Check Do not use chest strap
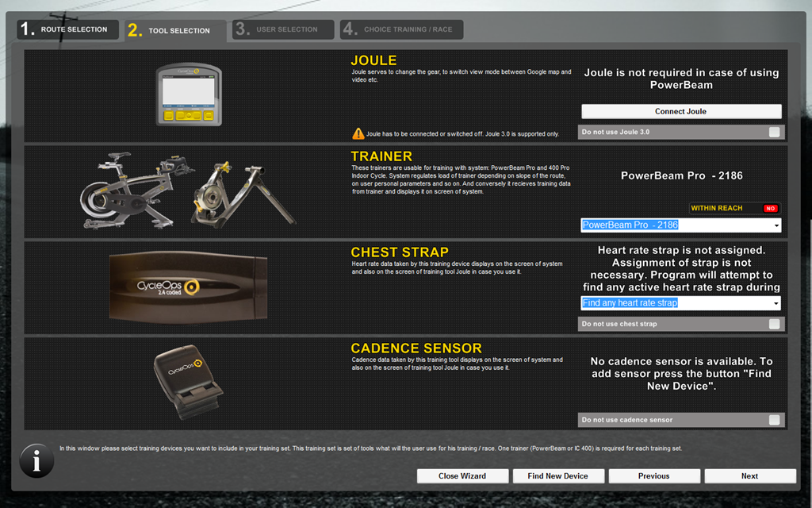The height and width of the screenshot is (508, 812). pyautogui.click(x=774, y=324)
